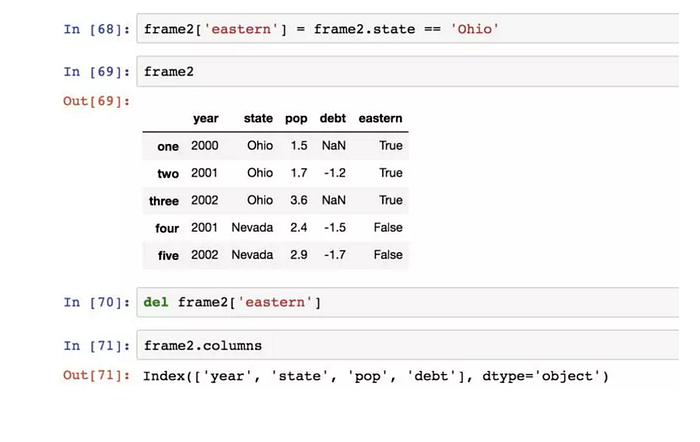The height and width of the screenshot is (442, 700).
Task: Click 'Nevada' state cell in row five
Action: pyautogui.click(x=252, y=254)
